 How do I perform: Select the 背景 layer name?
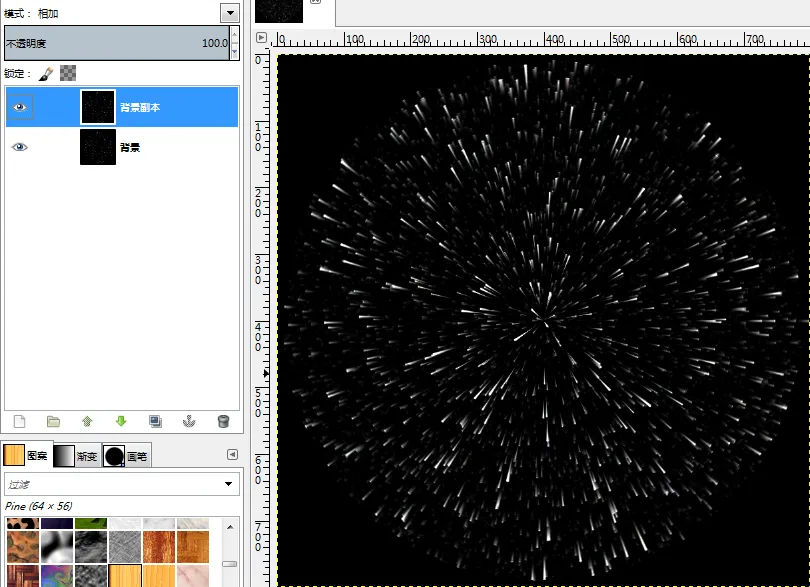click(x=130, y=148)
